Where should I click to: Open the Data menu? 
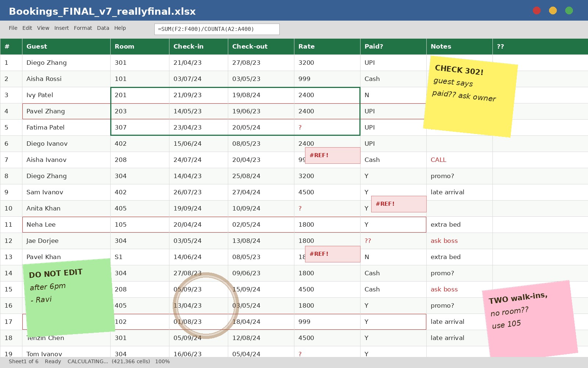coord(103,28)
